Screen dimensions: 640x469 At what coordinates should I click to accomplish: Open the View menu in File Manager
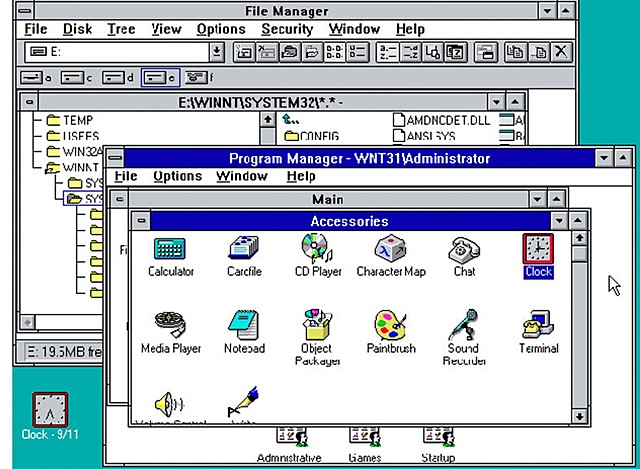coord(166,29)
